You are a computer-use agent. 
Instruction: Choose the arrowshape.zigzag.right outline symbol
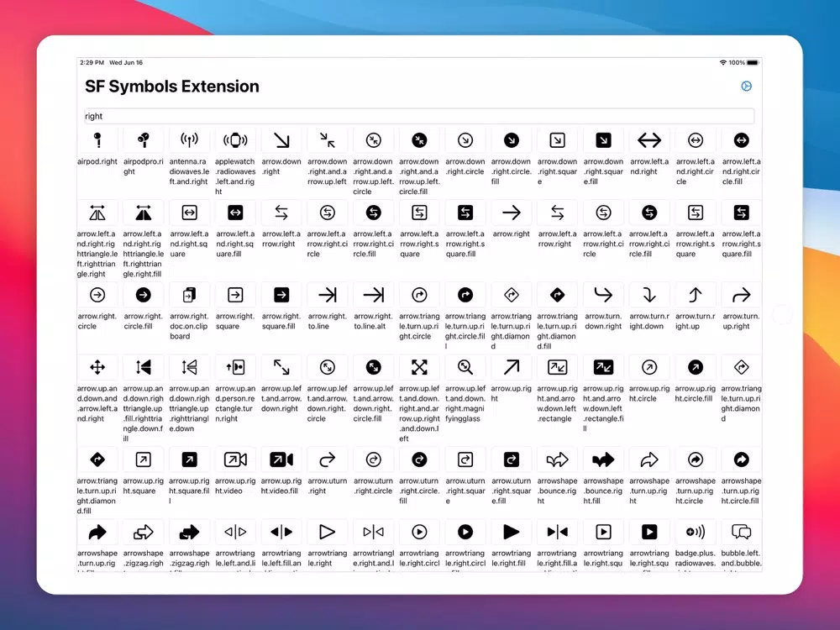point(143,532)
